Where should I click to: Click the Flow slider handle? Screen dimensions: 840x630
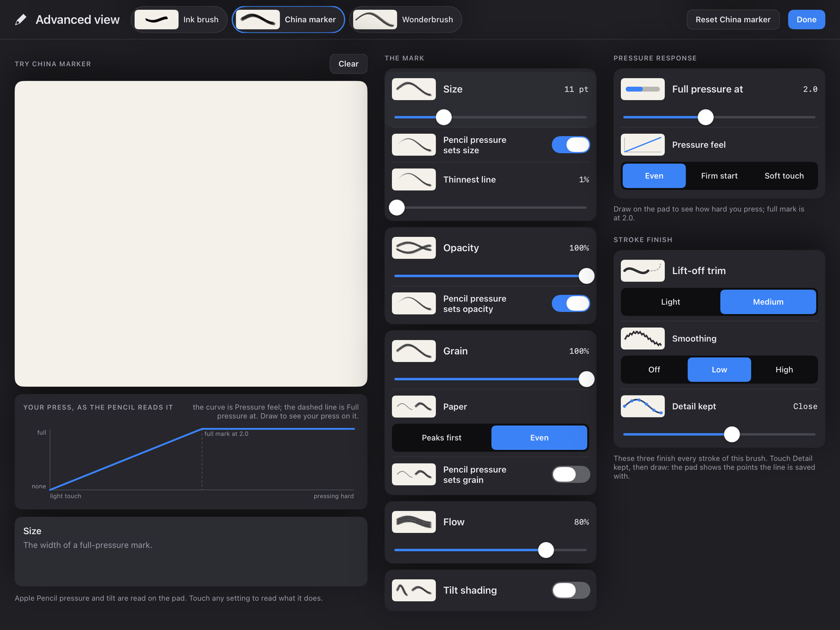[546, 550]
